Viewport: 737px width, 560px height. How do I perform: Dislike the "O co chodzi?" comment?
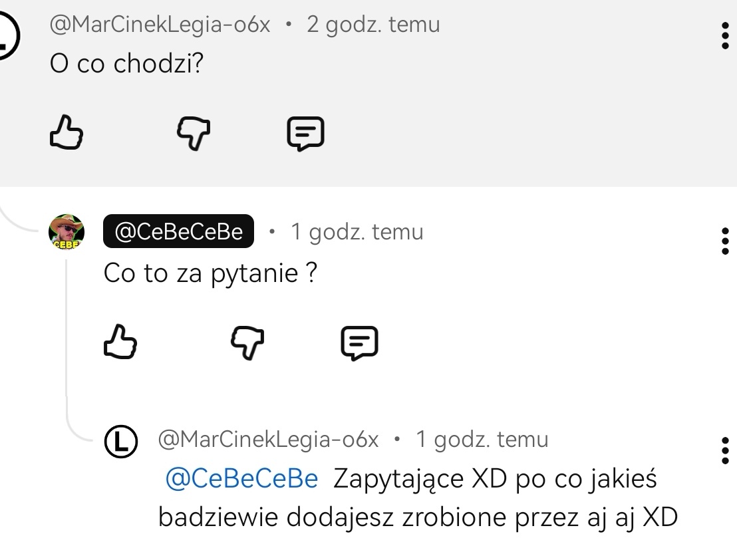coord(193,133)
